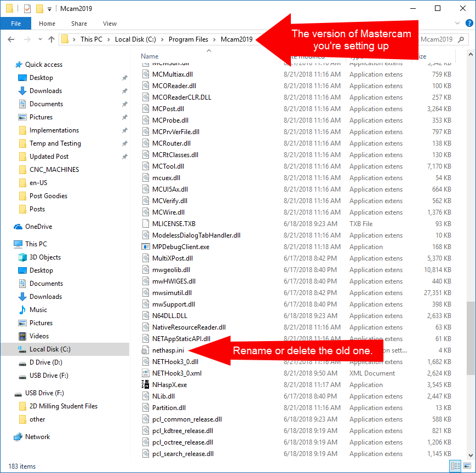Open 3D Objects under This PC

[x=45, y=257]
